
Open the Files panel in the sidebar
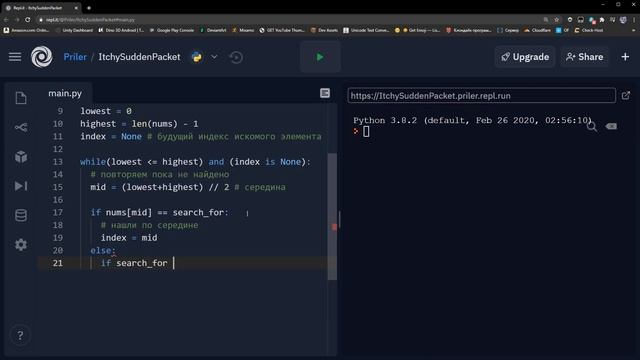[21, 98]
